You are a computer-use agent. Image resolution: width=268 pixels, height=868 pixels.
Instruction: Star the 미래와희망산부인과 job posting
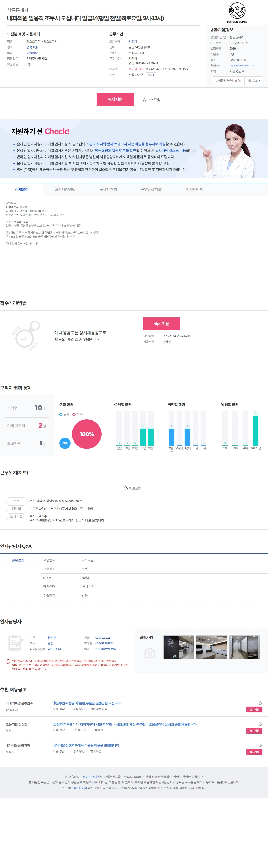tap(260, 703)
